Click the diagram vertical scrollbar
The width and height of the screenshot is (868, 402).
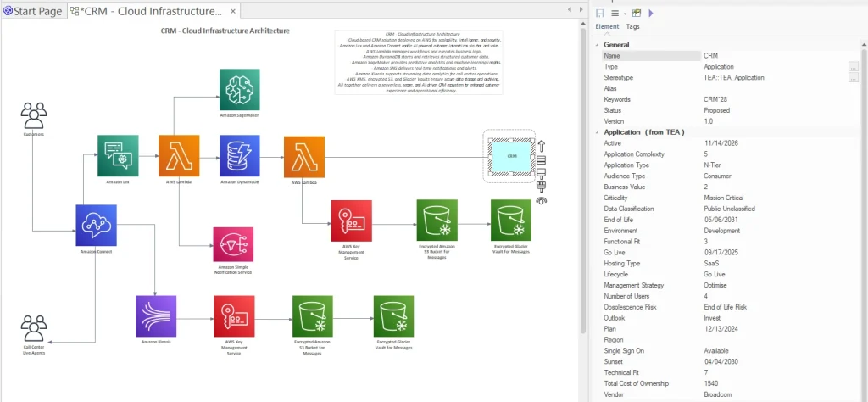click(582, 182)
